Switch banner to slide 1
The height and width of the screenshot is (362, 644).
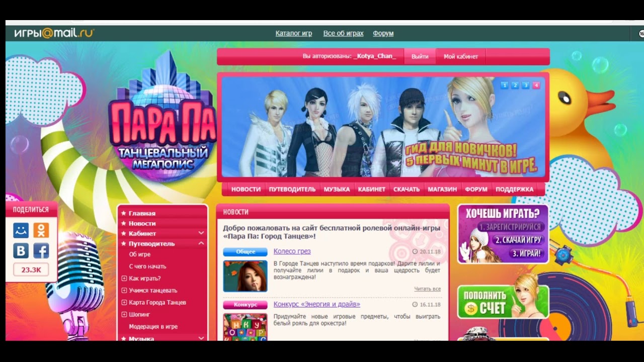(x=505, y=85)
